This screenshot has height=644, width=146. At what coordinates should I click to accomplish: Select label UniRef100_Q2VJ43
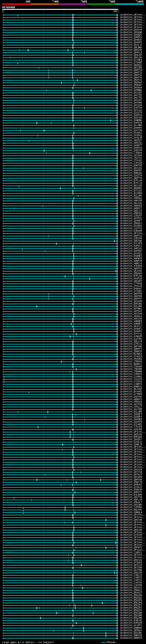click(x=131, y=110)
